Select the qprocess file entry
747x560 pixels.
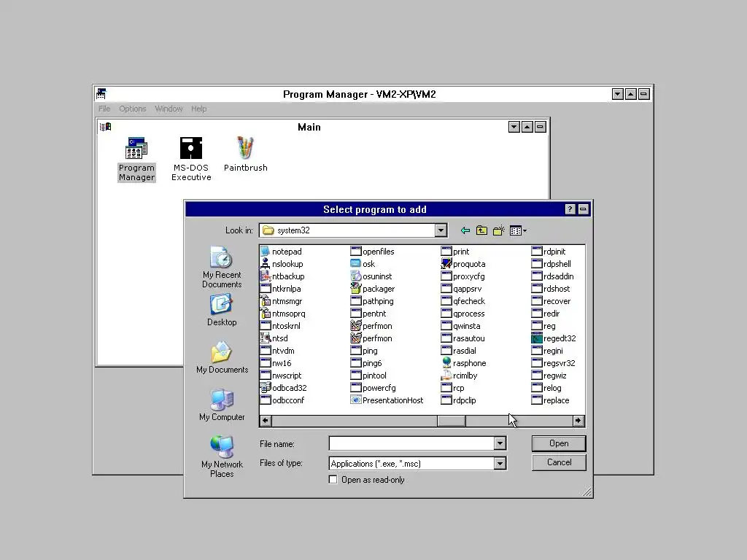point(463,314)
